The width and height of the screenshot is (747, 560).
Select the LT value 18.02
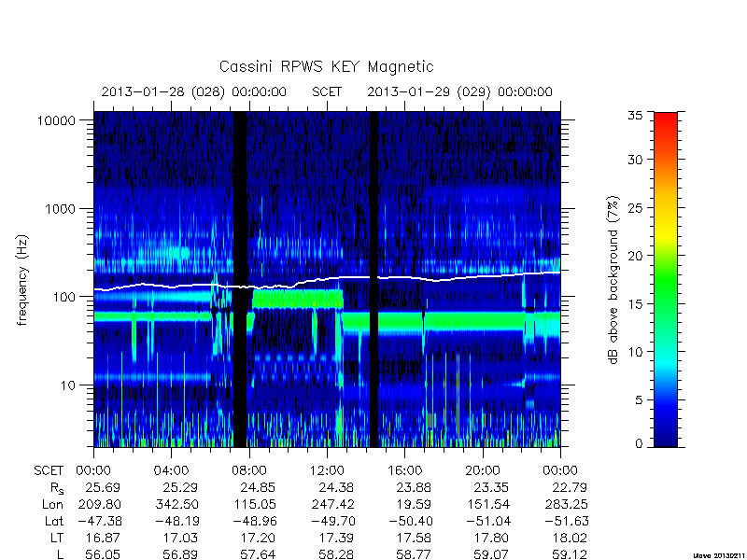[x=569, y=539]
